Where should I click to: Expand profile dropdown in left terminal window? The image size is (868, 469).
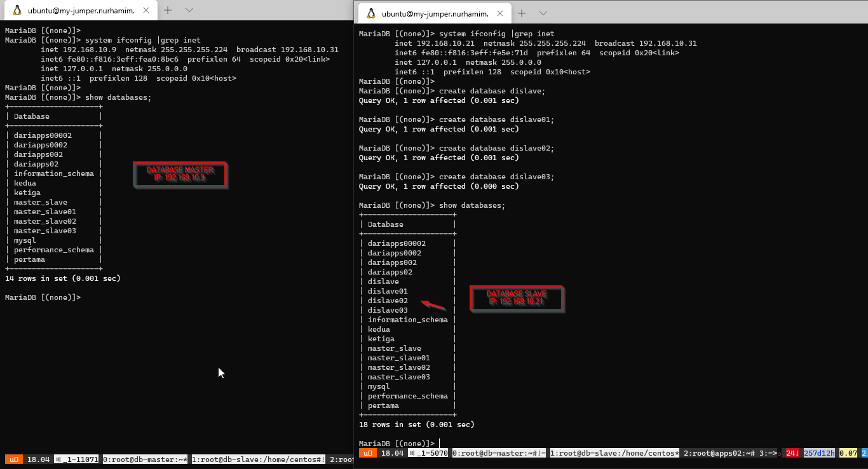[x=189, y=10]
